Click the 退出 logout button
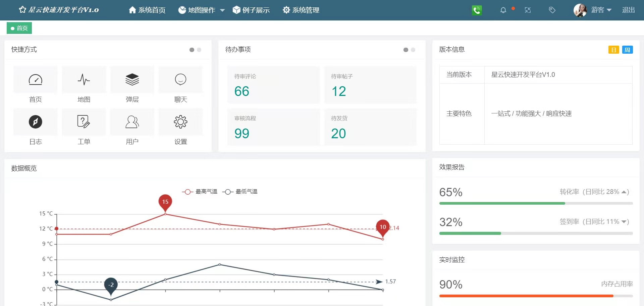The image size is (644, 306). 628,10
